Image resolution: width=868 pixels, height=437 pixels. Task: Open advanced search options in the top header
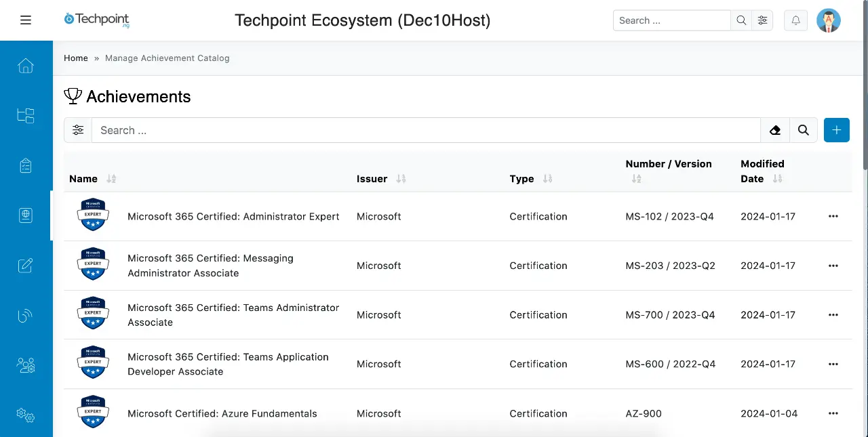click(763, 20)
